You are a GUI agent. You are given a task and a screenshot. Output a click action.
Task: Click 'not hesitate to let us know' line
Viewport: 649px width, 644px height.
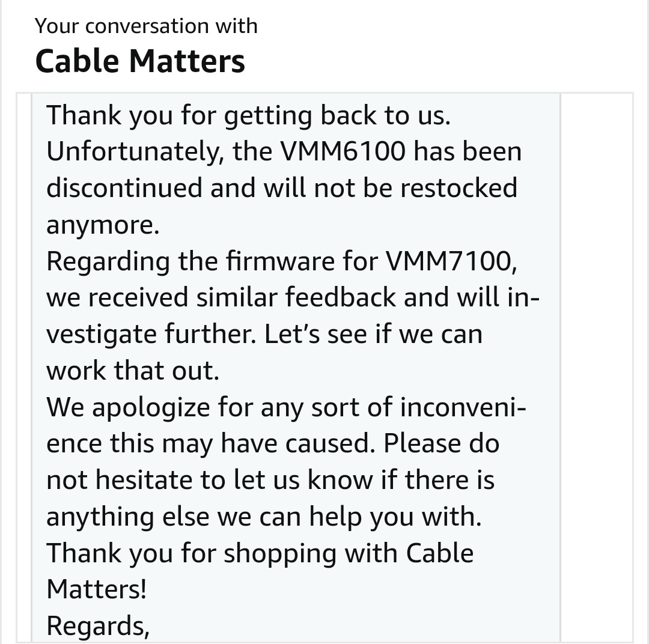coord(270,479)
